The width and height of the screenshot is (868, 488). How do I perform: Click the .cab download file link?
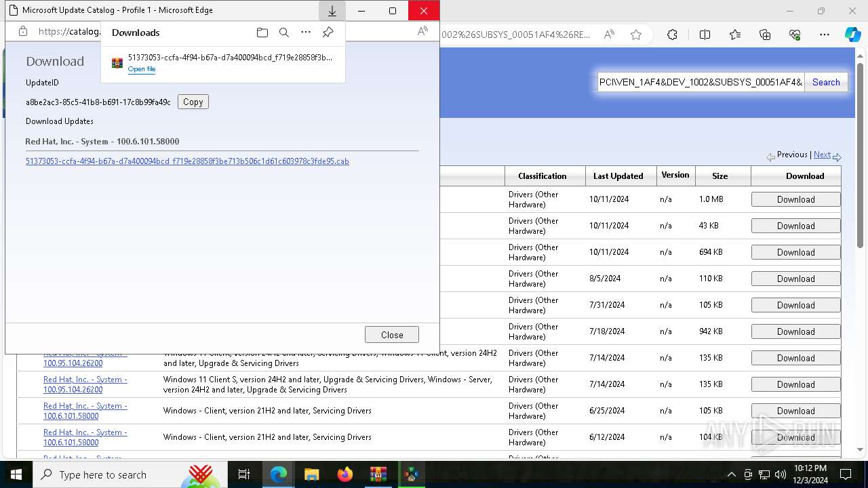187,161
